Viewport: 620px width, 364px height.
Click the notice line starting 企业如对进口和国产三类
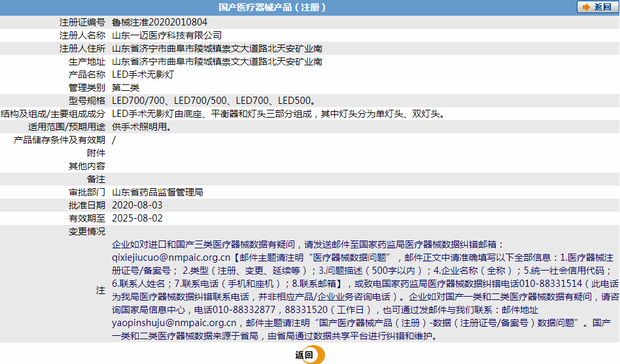(309, 244)
